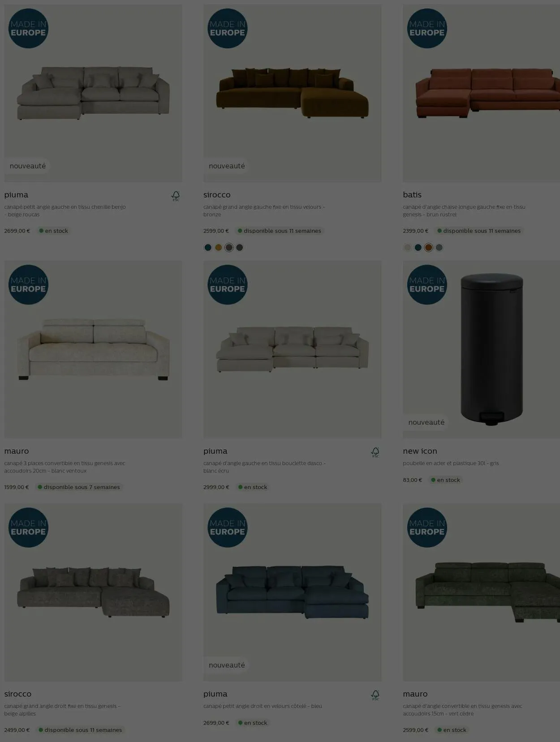The width and height of the screenshot is (560, 742).
Task: Select the mustard yellow swatch for sirocco sofa
Action: (x=219, y=248)
